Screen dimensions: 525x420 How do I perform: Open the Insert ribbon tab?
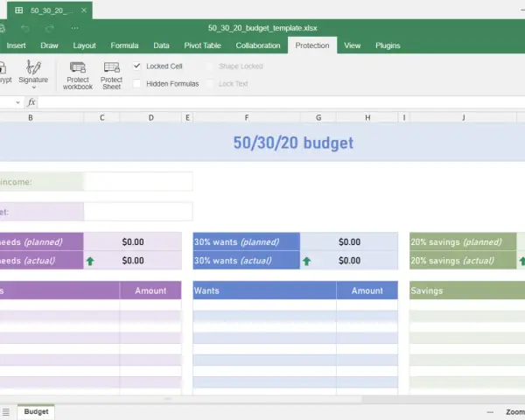(16, 45)
